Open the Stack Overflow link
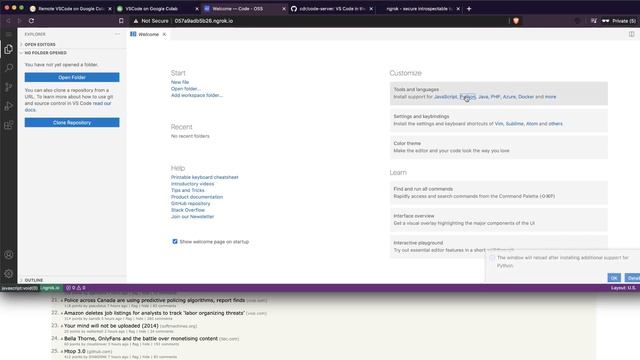This screenshot has height=360, width=640. pyautogui.click(x=188, y=210)
